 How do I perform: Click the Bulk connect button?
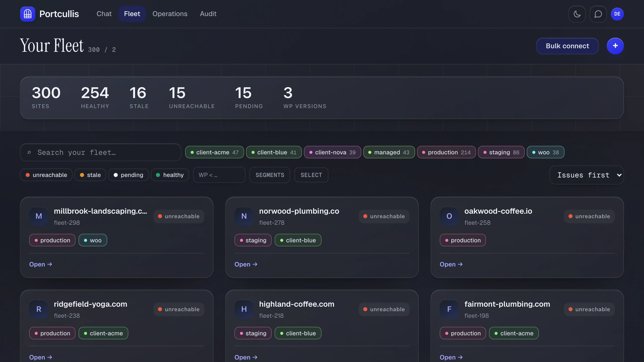(568, 46)
